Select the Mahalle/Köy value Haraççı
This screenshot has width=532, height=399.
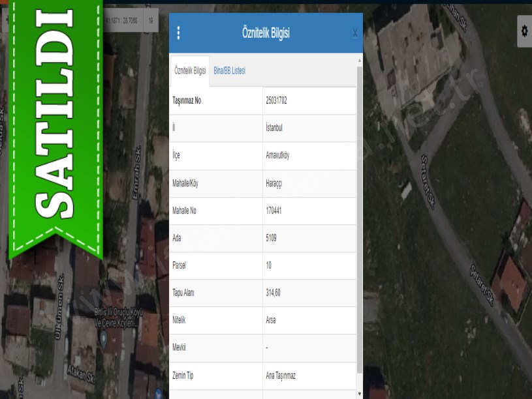pos(274,183)
